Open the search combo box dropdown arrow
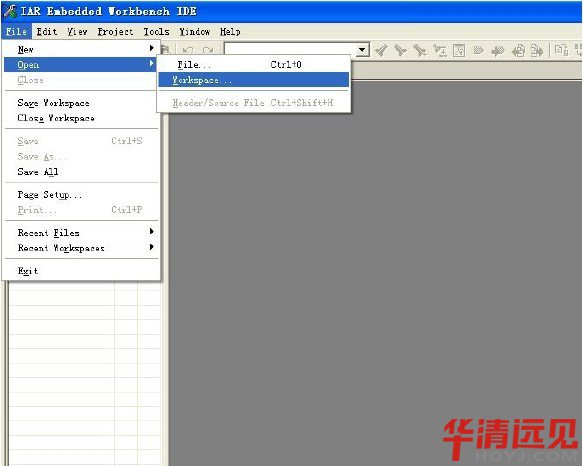 click(x=362, y=49)
